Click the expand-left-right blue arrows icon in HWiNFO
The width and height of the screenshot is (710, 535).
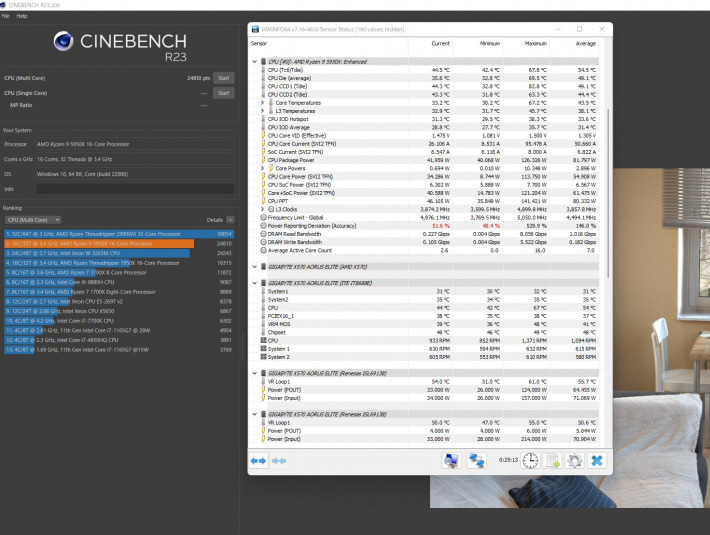click(x=258, y=460)
